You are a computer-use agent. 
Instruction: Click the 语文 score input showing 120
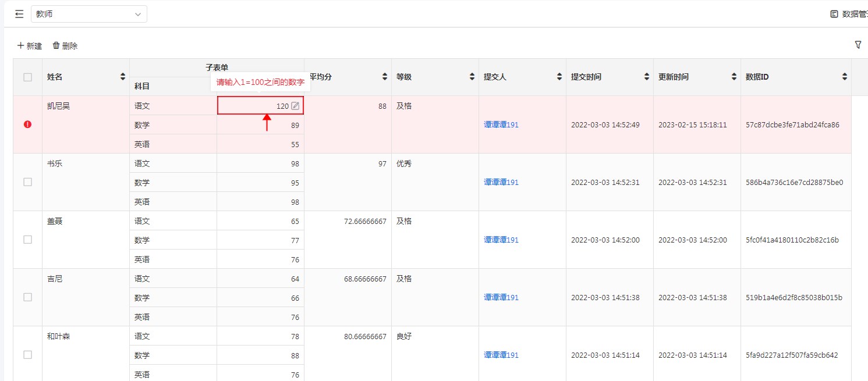tap(256, 106)
